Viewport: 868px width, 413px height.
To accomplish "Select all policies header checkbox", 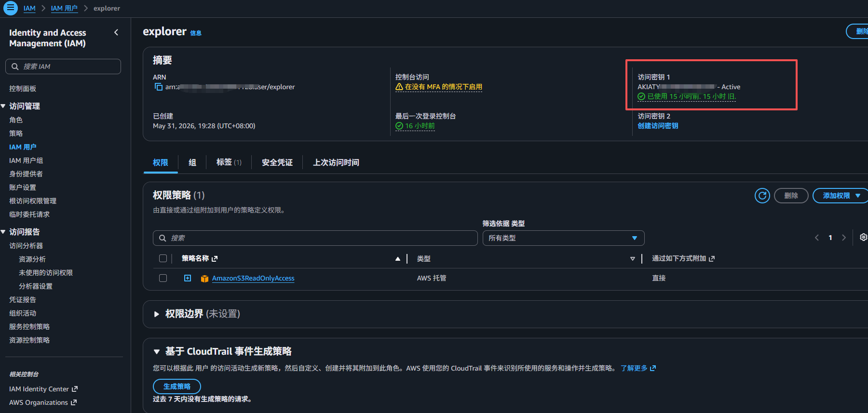I will point(163,258).
